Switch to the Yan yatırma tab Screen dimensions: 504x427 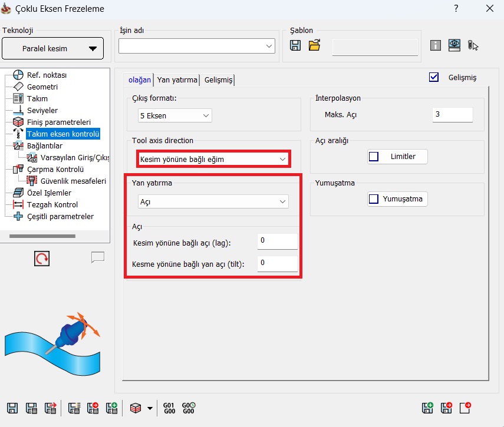[x=177, y=80]
